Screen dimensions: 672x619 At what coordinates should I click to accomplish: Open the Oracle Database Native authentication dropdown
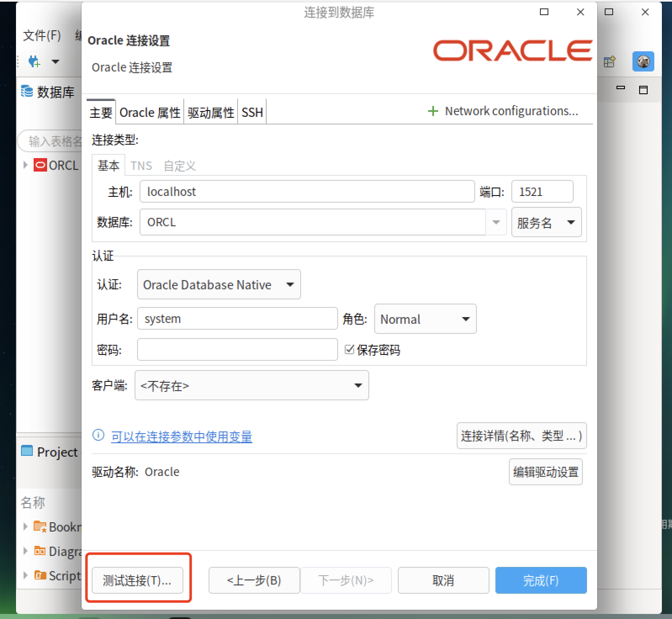[219, 284]
